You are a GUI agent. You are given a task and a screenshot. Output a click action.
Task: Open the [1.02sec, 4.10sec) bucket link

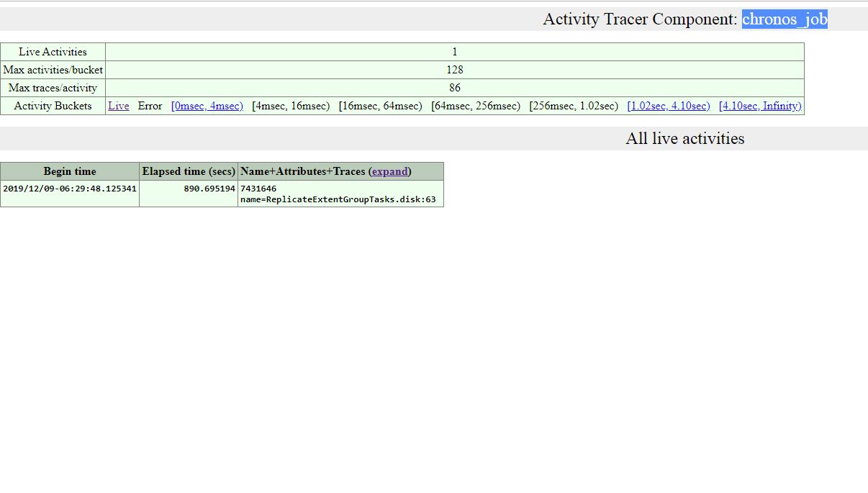coord(669,106)
